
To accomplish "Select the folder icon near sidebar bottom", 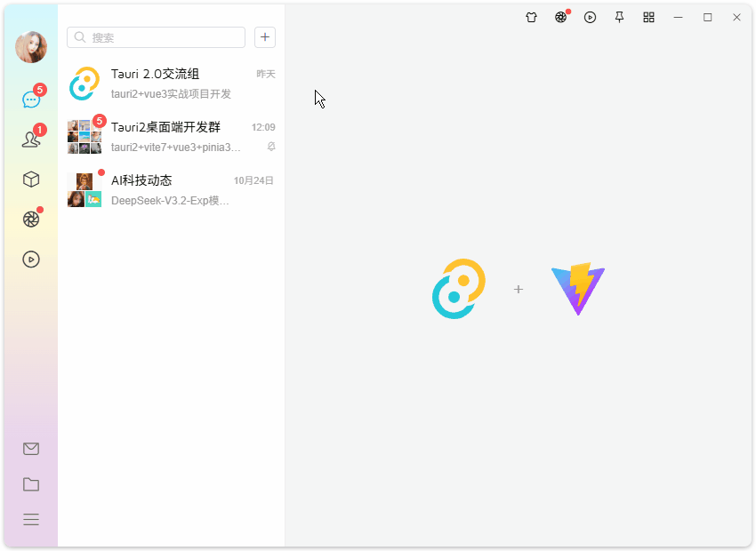I will tap(31, 483).
